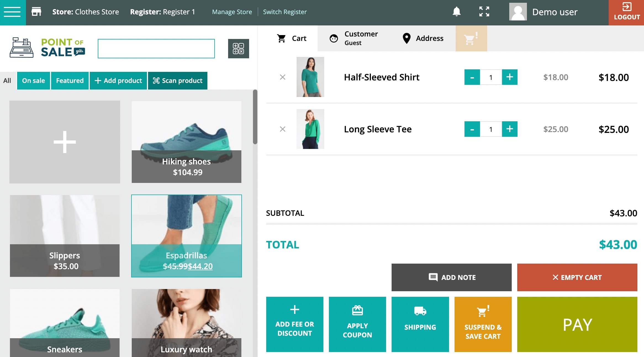Toggle fullscreen mode icon
Image resolution: width=644 pixels, height=357 pixels.
484,12
